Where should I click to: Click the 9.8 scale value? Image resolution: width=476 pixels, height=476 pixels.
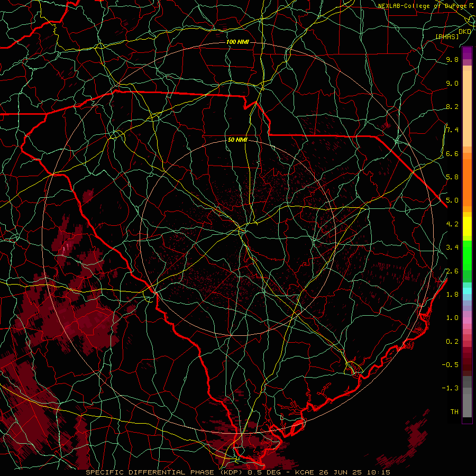452,59
